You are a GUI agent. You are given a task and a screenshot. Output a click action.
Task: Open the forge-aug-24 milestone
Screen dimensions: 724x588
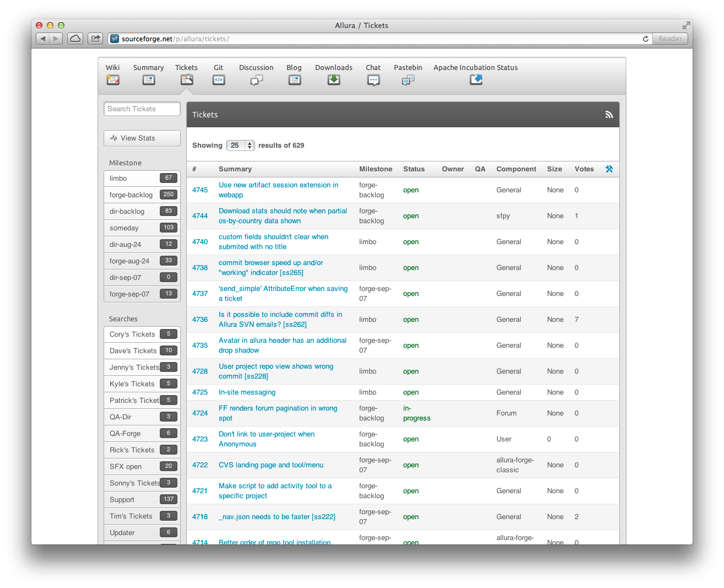pos(142,261)
